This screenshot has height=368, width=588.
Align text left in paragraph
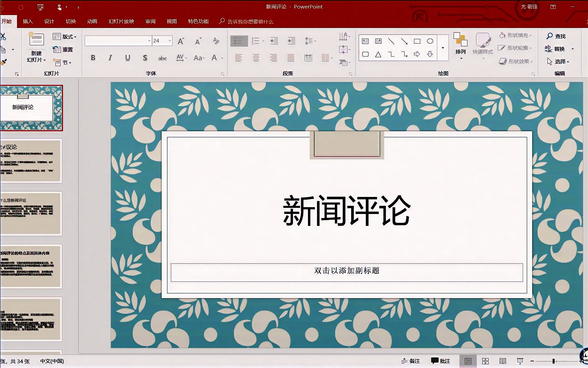[x=239, y=58]
